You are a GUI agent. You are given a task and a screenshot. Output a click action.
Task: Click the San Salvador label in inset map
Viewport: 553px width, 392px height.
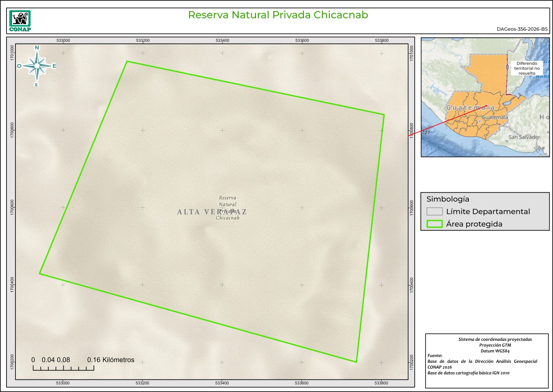pyautogui.click(x=524, y=137)
